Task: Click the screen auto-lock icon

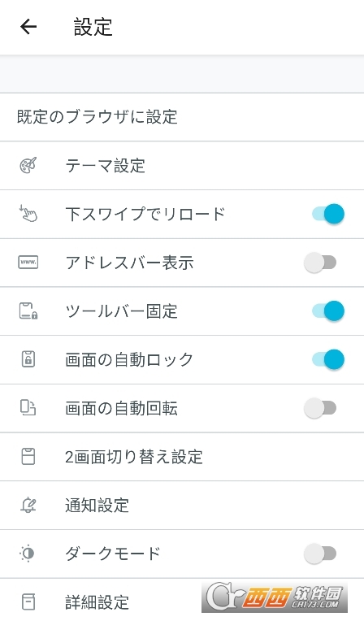Action: pyautogui.click(x=28, y=359)
